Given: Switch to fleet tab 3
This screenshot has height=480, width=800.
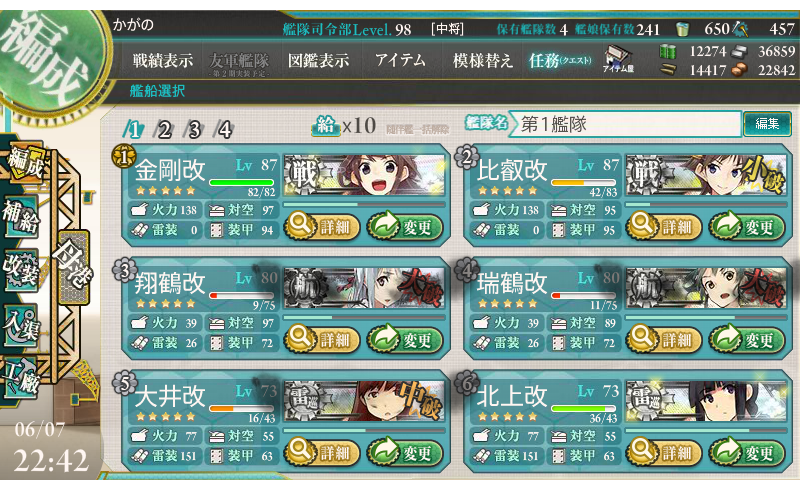Looking at the screenshot, I should pos(194,130).
